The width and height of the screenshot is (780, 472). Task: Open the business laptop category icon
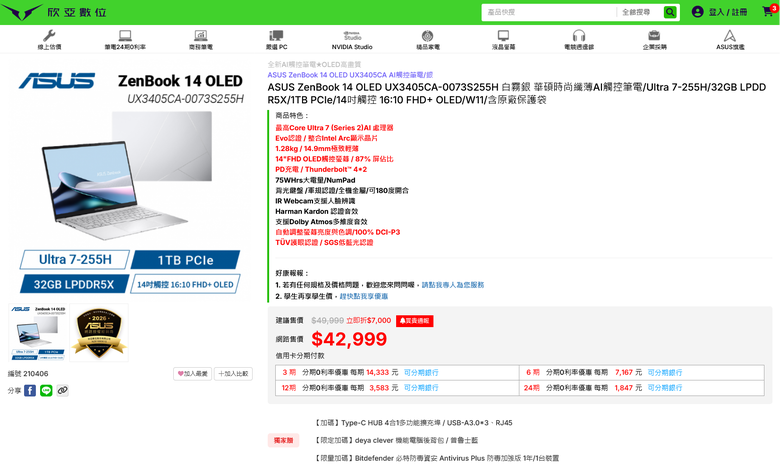coord(200,36)
